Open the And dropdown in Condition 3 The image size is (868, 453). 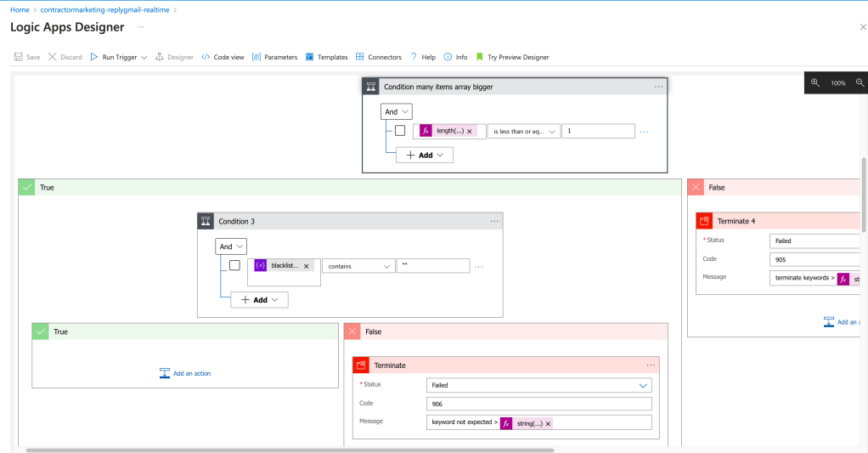tap(231, 246)
